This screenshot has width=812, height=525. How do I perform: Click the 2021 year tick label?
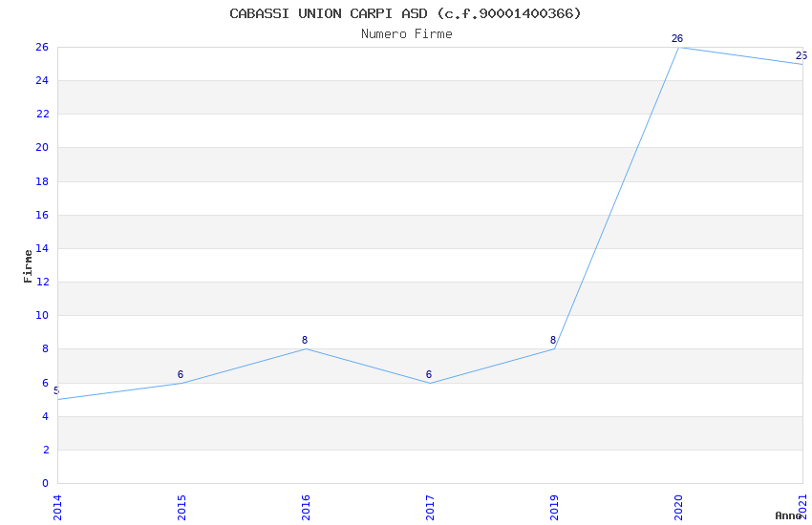pyautogui.click(x=802, y=508)
